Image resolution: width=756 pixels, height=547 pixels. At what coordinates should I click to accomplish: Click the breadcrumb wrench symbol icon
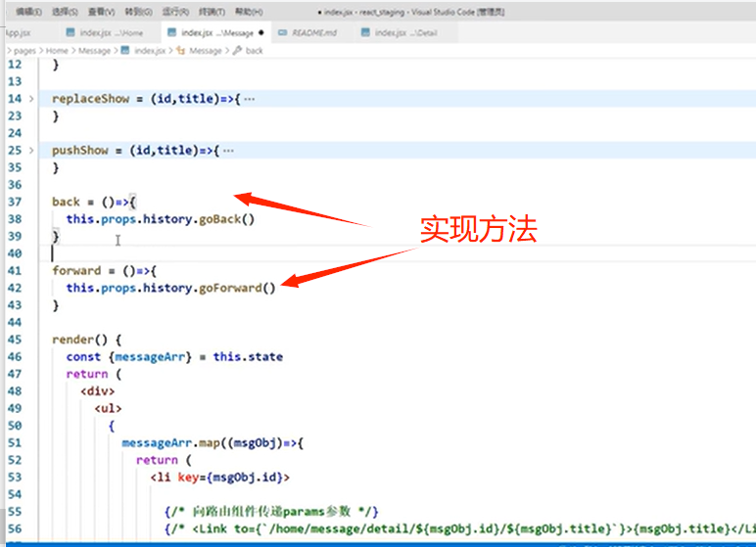(237, 50)
